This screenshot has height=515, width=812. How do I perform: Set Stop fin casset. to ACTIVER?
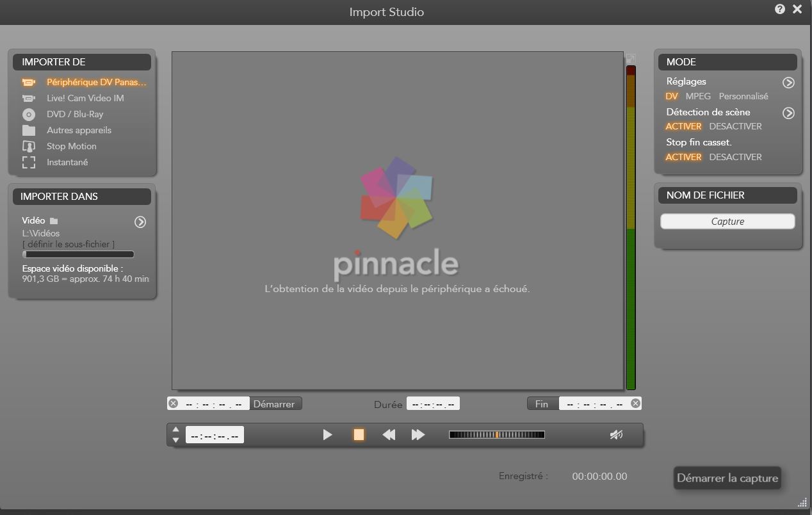(683, 157)
